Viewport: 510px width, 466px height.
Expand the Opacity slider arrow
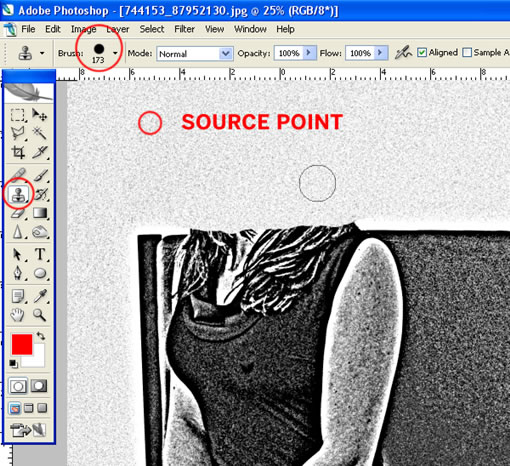[309, 53]
